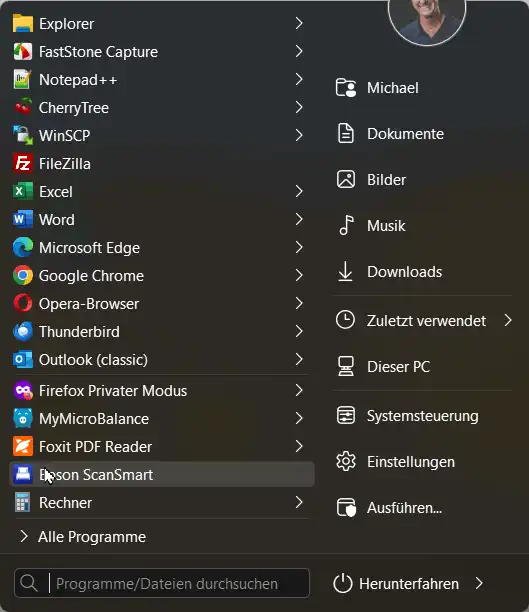Screen dimensions: 529x612
Task: Click the Zuletzt verwendet clock icon
Action: pos(346,320)
